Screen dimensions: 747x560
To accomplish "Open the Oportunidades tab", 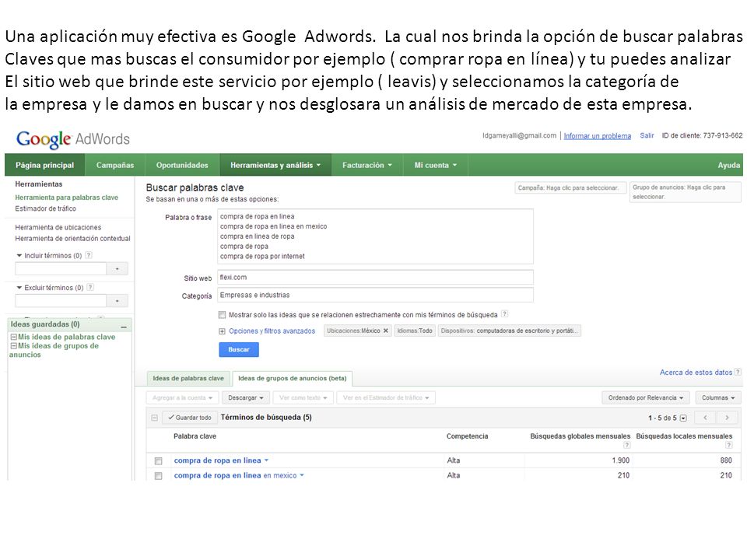I will 182,165.
